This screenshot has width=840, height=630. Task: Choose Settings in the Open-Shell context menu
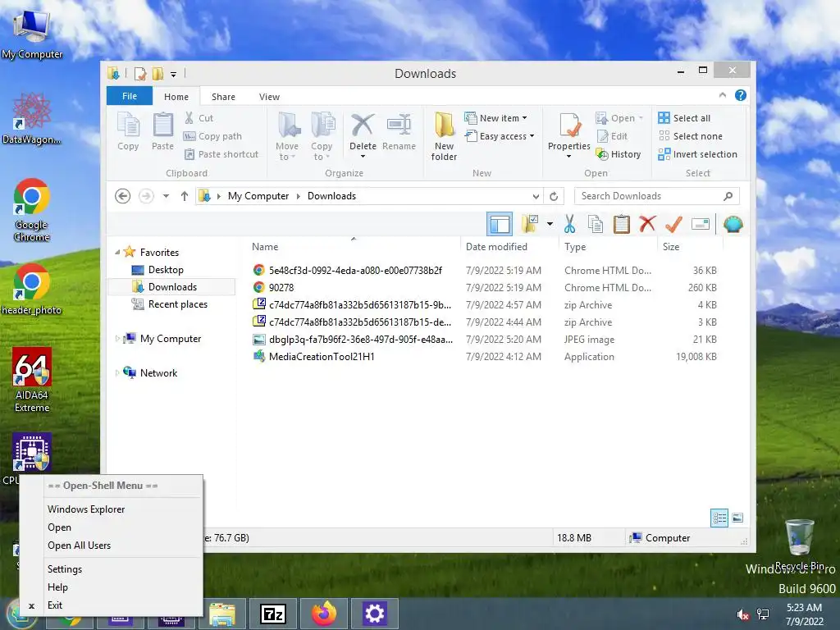65,569
